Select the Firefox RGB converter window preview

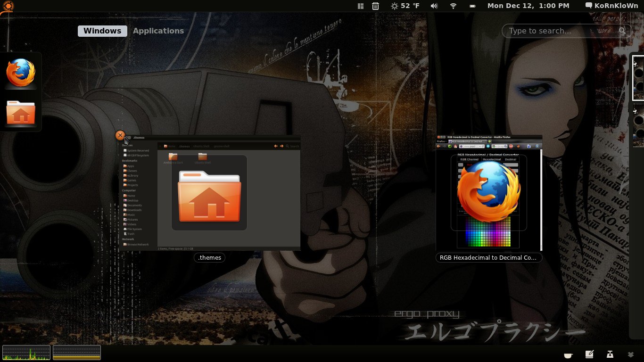pyautogui.click(x=489, y=193)
